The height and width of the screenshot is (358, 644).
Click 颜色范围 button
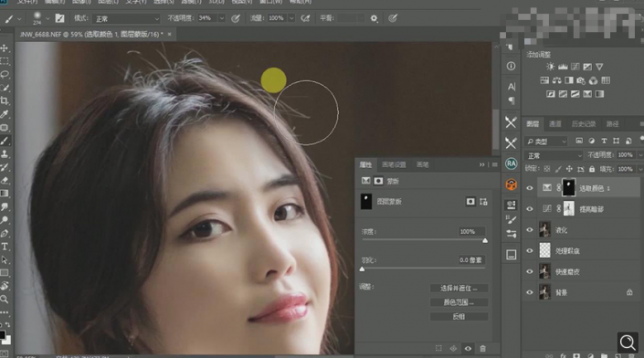(x=459, y=302)
